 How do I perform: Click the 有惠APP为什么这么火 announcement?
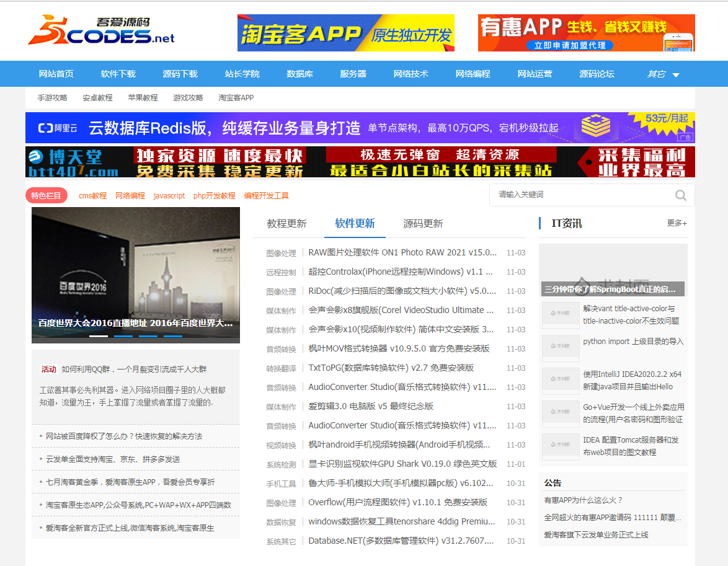click(583, 500)
